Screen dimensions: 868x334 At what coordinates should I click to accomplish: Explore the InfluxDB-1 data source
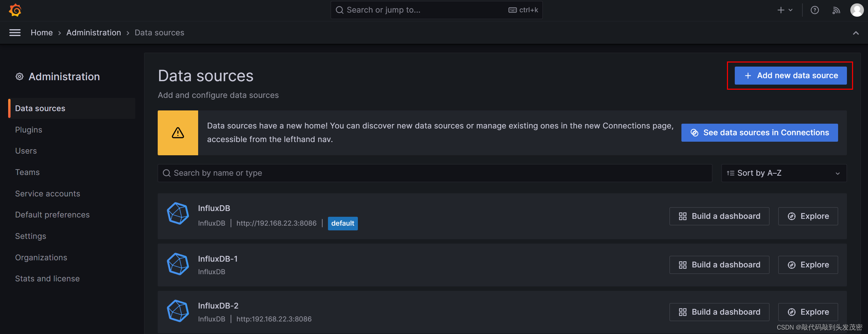[x=808, y=265]
